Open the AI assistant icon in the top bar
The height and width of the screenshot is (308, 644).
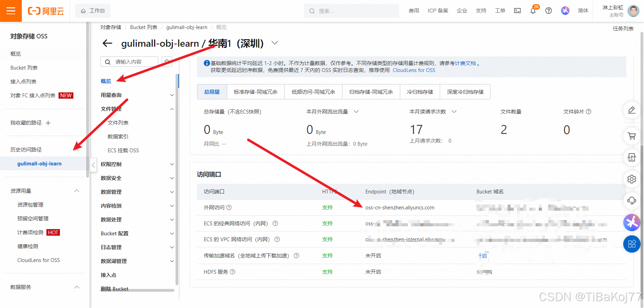click(x=565, y=11)
